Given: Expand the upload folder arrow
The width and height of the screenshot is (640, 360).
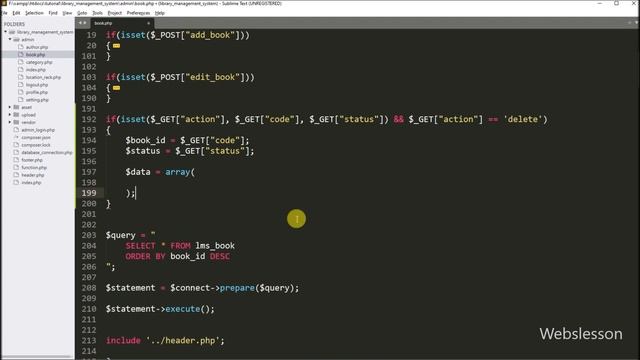Looking at the screenshot, I should coord(10,115).
